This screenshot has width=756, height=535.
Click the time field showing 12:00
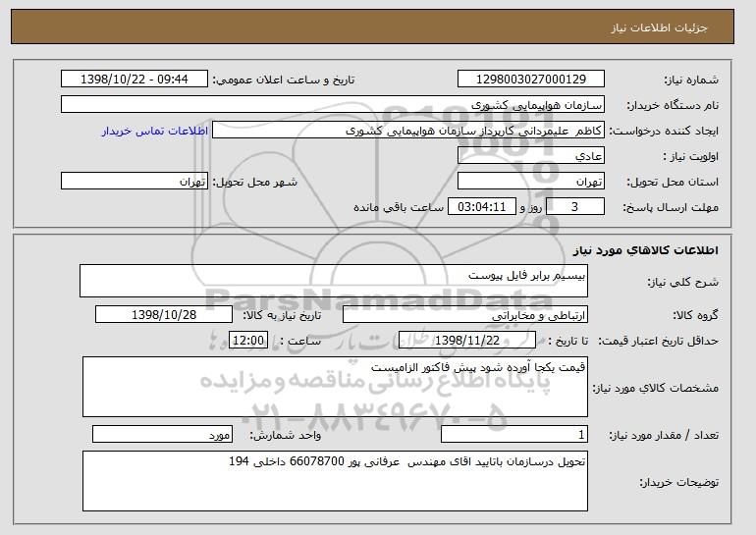[x=248, y=341]
